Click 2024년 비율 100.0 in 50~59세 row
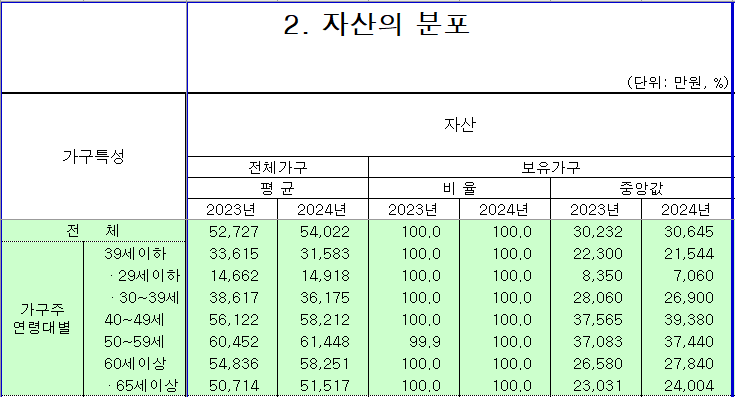Image resolution: width=735 pixels, height=397 pixels. [505, 342]
